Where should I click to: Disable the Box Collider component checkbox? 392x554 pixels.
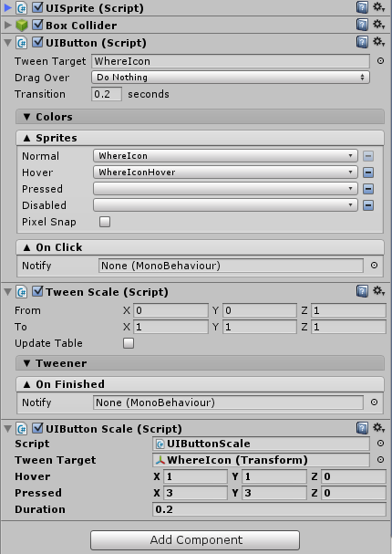[37, 25]
